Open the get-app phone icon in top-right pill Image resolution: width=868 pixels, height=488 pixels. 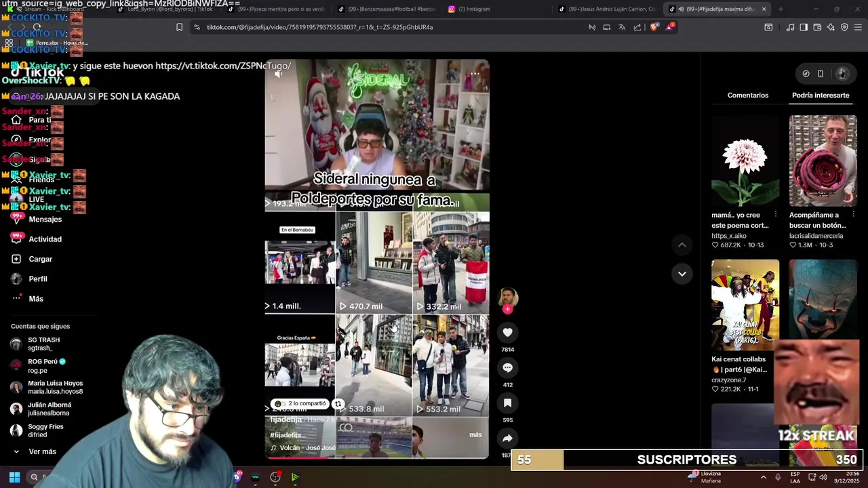pyautogui.click(x=821, y=74)
